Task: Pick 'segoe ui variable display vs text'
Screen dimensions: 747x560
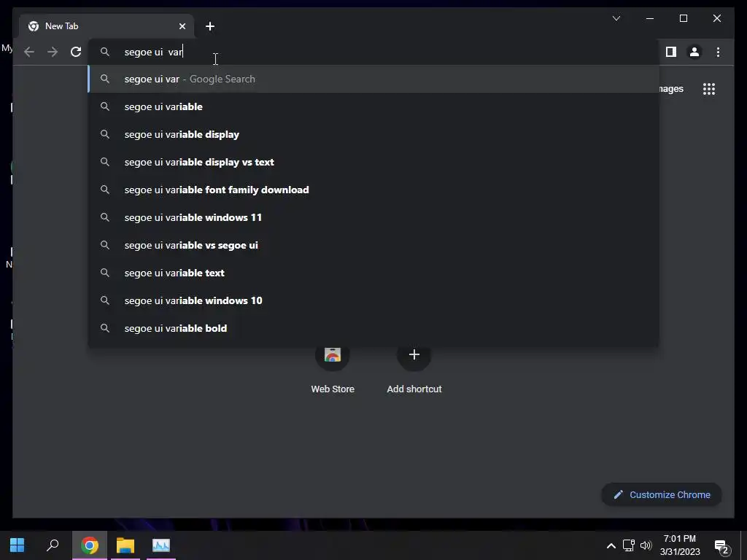Action: coord(373,162)
